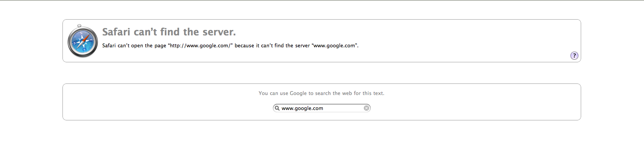644x150 pixels.
Task: Click the word "Safari" in the large heading
Action: pos(116,32)
